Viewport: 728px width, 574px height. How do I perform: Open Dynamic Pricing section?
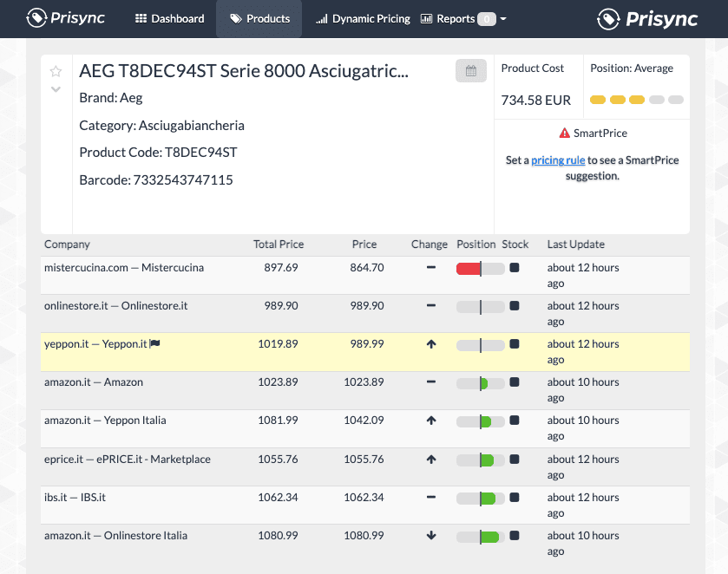(x=363, y=18)
